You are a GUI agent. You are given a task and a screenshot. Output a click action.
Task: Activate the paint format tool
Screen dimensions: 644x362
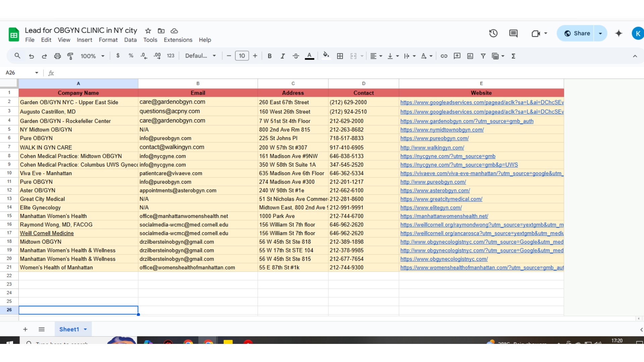pyautogui.click(x=70, y=56)
